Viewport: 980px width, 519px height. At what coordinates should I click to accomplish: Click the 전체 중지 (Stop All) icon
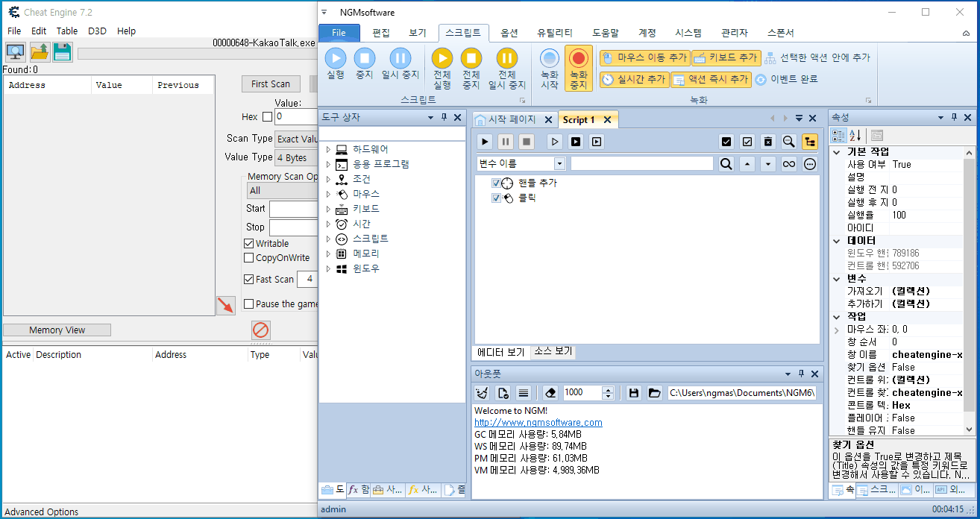pyautogui.click(x=471, y=58)
